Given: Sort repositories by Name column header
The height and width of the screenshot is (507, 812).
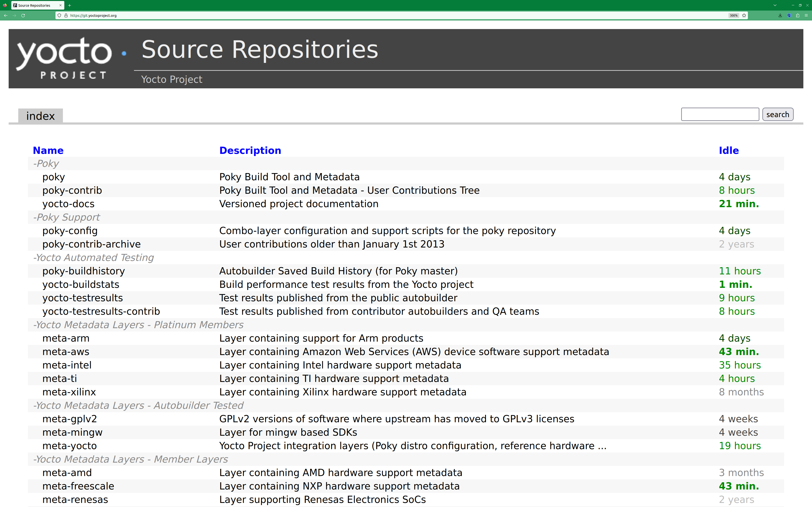Looking at the screenshot, I should (48, 151).
